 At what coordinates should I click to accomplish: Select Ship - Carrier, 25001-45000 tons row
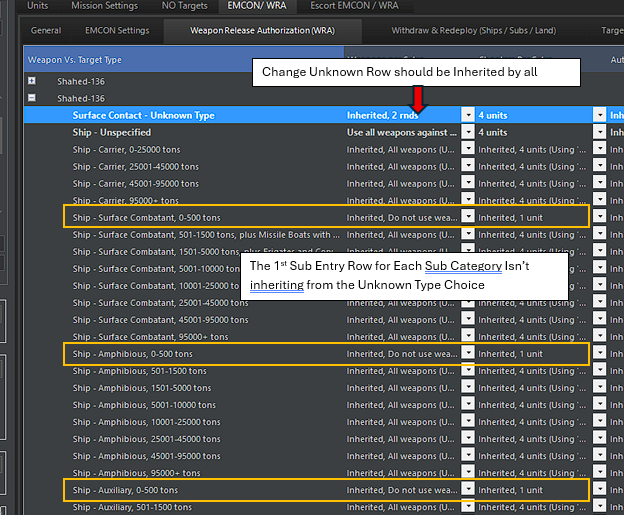point(324,166)
